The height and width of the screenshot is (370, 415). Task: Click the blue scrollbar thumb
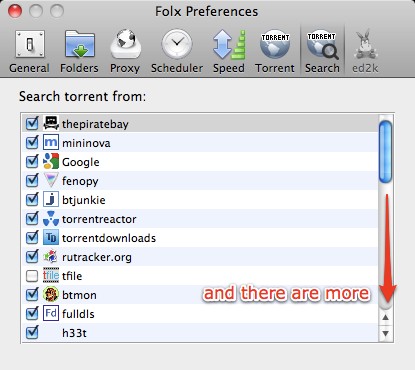pos(386,152)
